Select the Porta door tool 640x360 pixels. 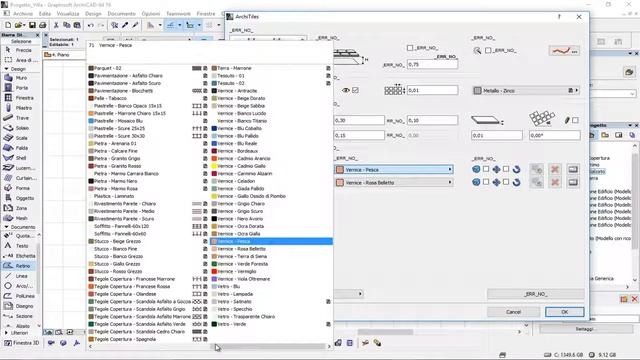tap(20, 88)
